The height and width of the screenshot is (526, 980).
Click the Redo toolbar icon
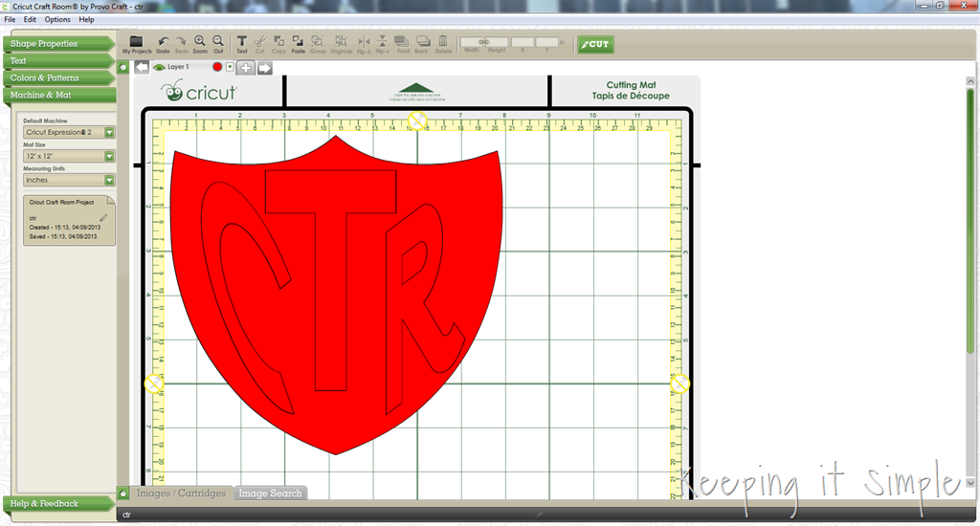pyautogui.click(x=181, y=44)
